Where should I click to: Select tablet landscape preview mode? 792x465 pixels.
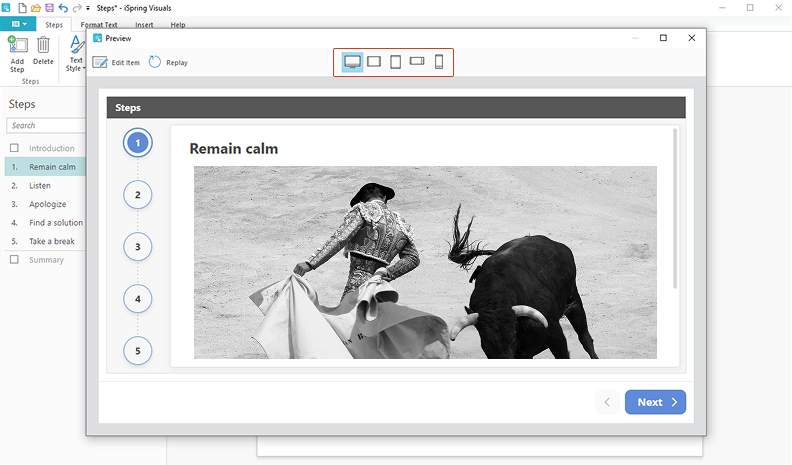pos(374,62)
